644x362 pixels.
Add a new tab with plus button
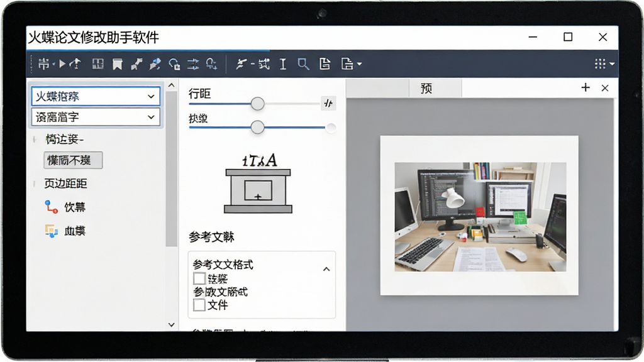point(586,87)
